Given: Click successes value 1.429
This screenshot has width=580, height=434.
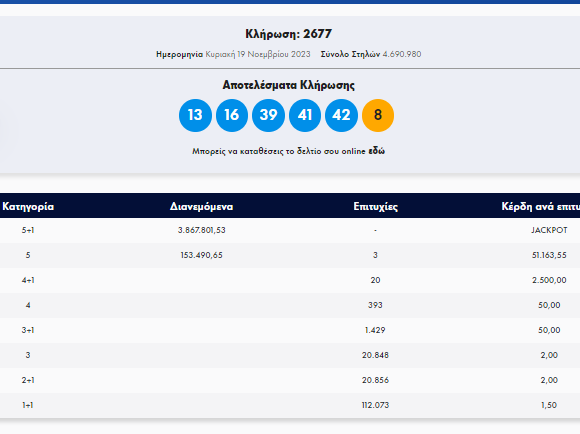Looking at the screenshot, I should (x=375, y=330).
